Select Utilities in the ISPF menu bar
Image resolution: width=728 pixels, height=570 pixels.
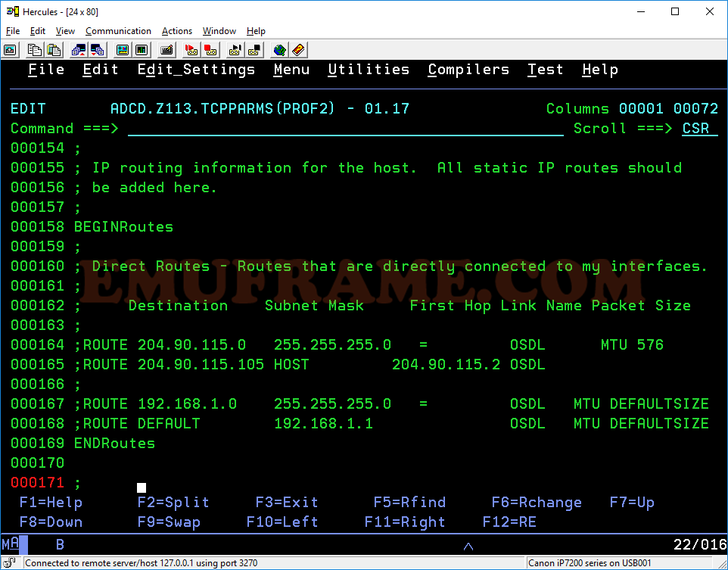coord(369,69)
